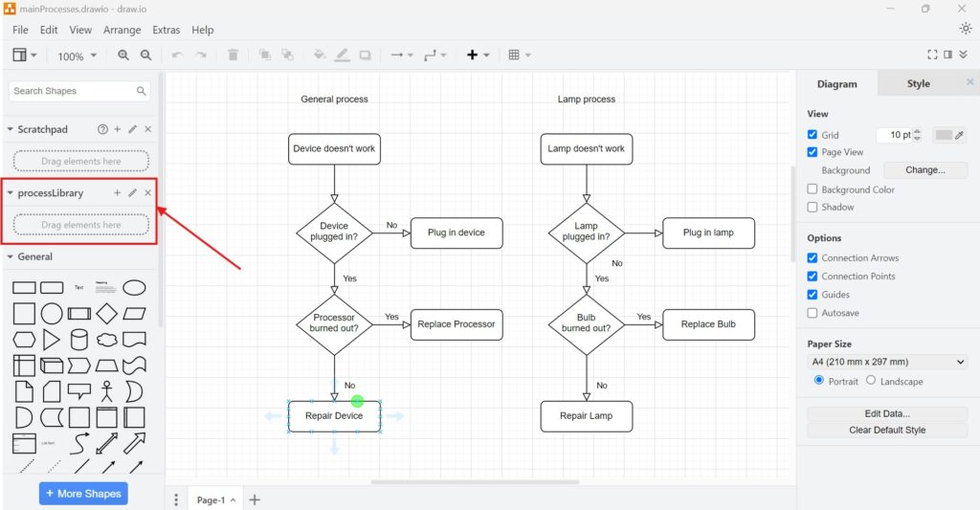Viewport: 980px width, 510px height.
Task: Click the Fill Color bucket icon
Action: [x=320, y=55]
